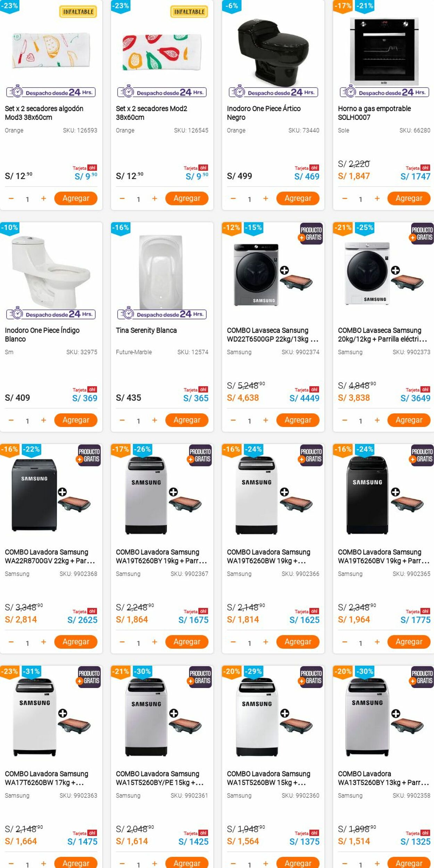Decrease quantity for Horno a gas empotrable
Viewport: 434px width, 868px height.
coord(344,199)
